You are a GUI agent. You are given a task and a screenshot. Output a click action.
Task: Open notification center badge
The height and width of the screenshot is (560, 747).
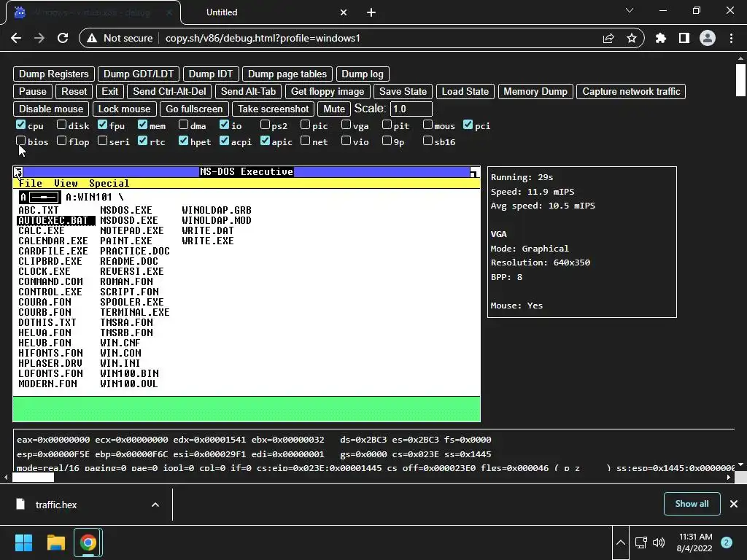(726, 542)
